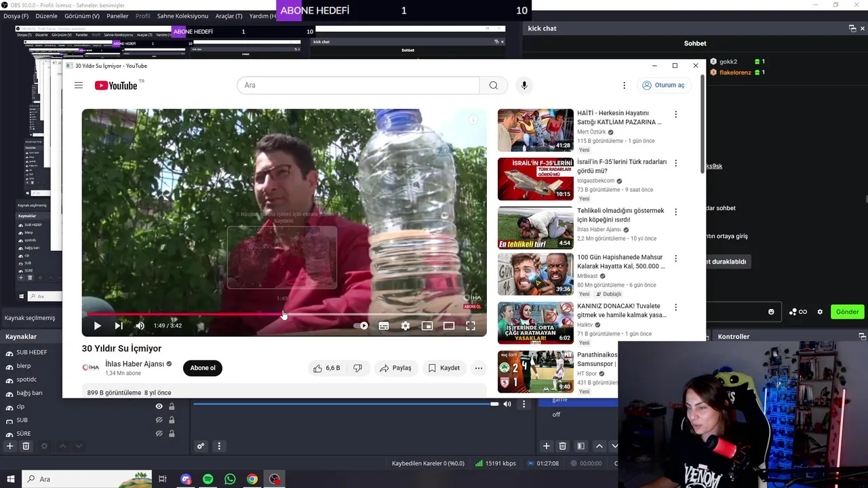Enable theater mode in player
The width and height of the screenshot is (868, 488).
(x=449, y=326)
